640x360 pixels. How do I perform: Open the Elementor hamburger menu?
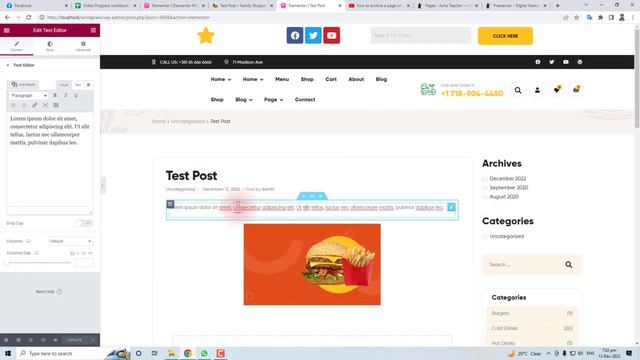[x=7, y=30]
